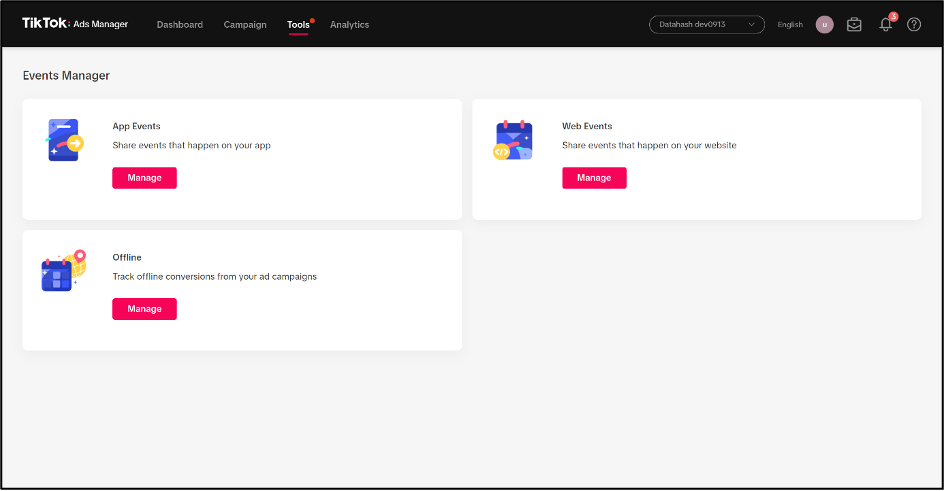Screen dimensions: 945x491
Task: Switch to the Analytics tab
Action: click(349, 25)
